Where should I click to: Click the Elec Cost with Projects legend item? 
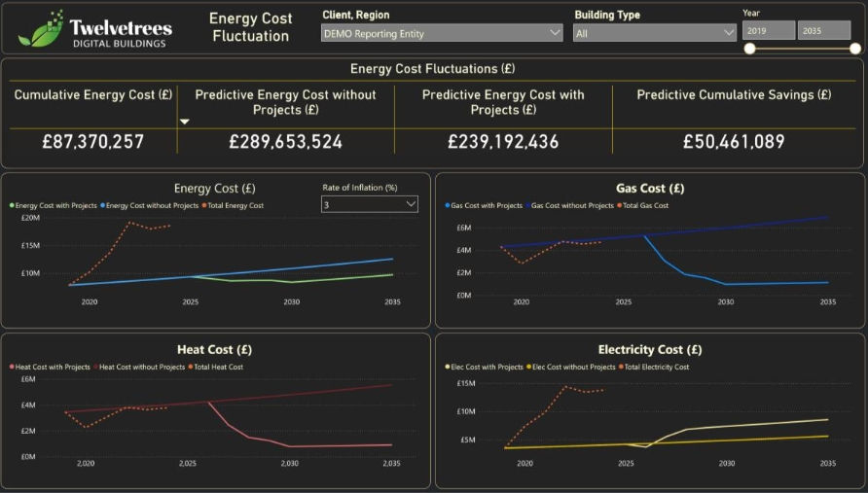pos(485,367)
